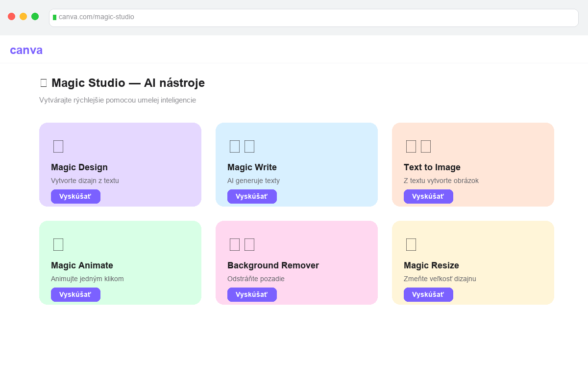The width and height of the screenshot is (588, 368).
Task: Click the second icon on Background Remover card
Action: (249, 244)
